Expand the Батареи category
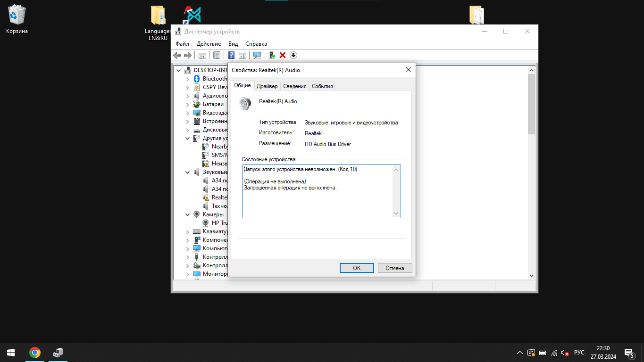 point(187,104)
